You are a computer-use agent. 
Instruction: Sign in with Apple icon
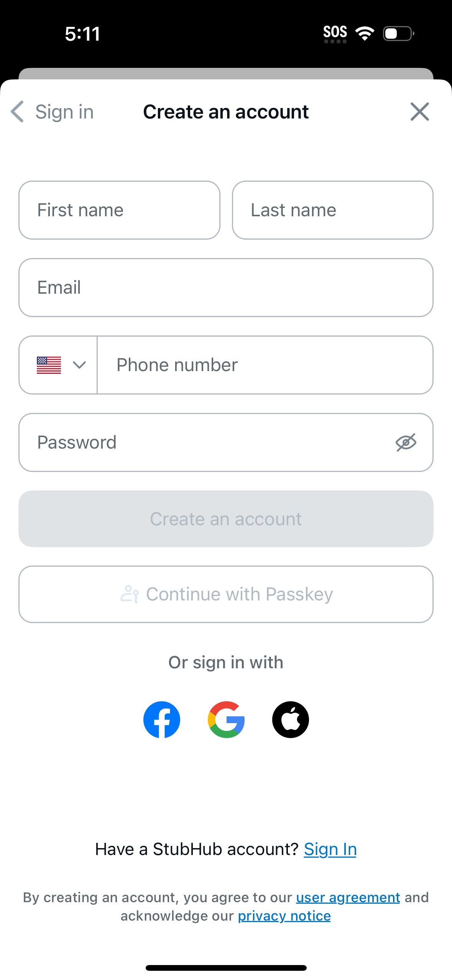[x=290, y=720]
